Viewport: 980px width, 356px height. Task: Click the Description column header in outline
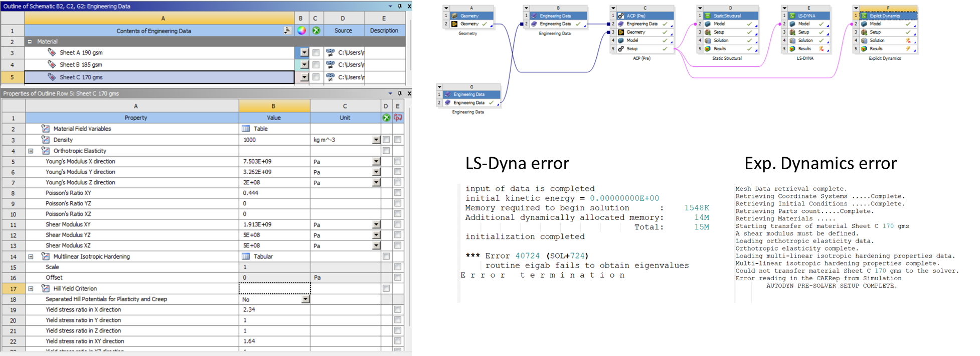(384, 31)
